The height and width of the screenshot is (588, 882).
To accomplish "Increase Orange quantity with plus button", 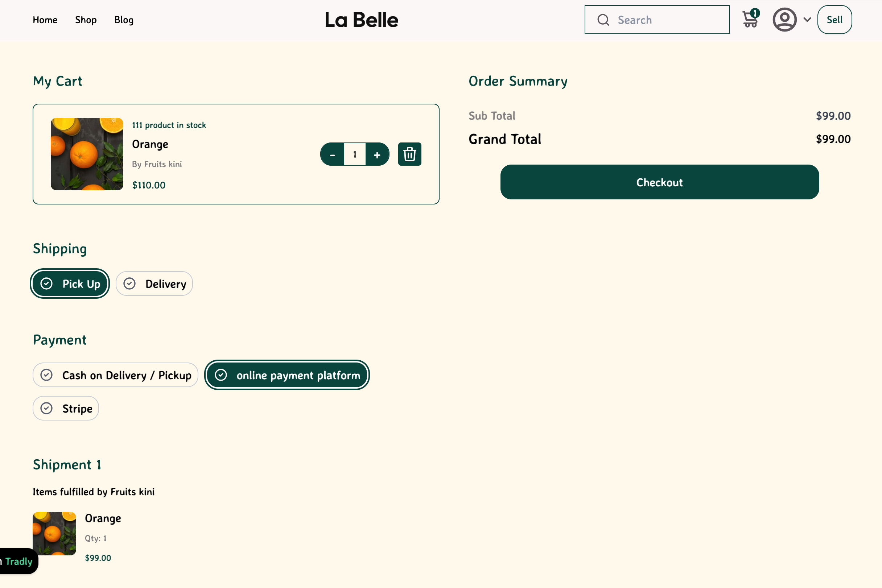I will [377, 154].
